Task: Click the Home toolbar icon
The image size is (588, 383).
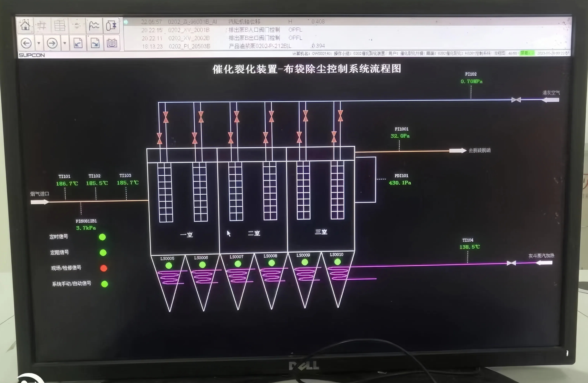Action: tap(25, 26)
